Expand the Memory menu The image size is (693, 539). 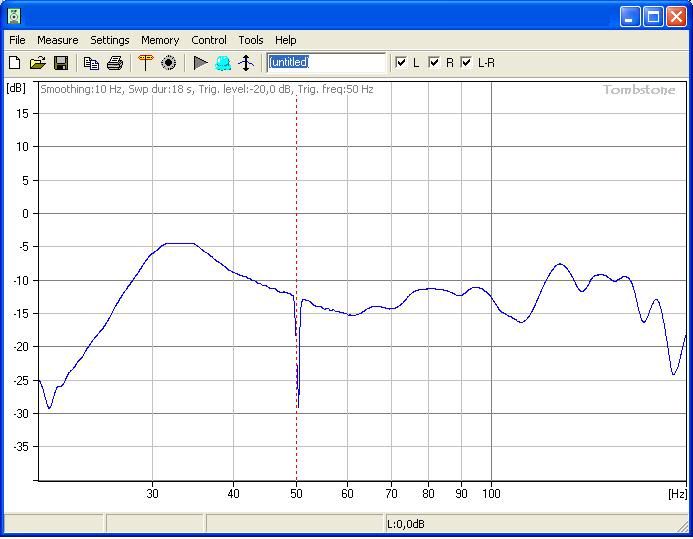pyautogui.click(x=160, y=40)
